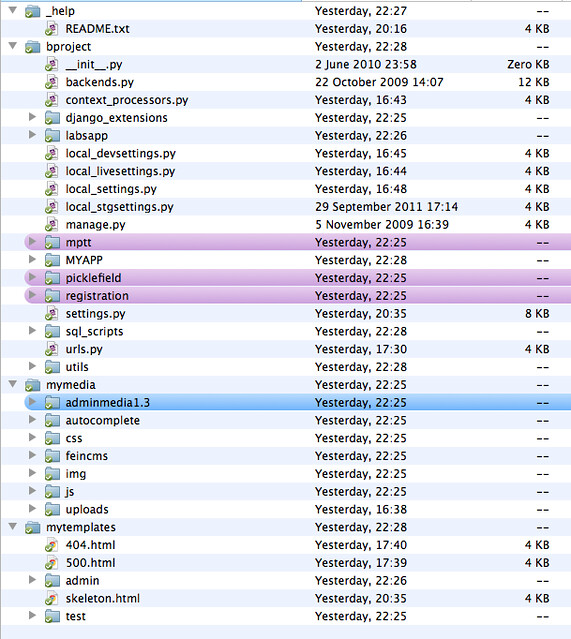Expand the adminmedia1.3 folder triangle
This screenshot has height=639, width=571.
click(x=32, y=402)
